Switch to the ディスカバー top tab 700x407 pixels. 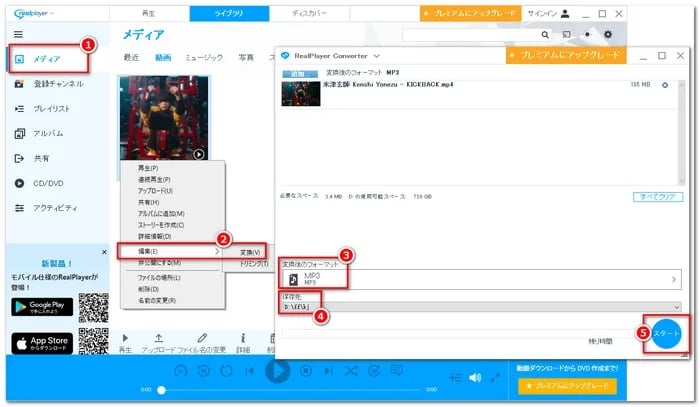[309, 13]
